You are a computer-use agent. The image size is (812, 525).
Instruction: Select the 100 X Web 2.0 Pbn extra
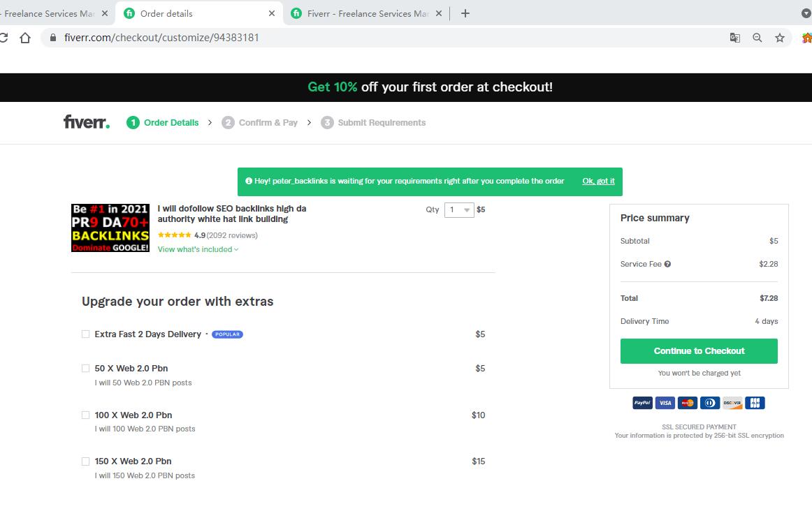[86, 415]
